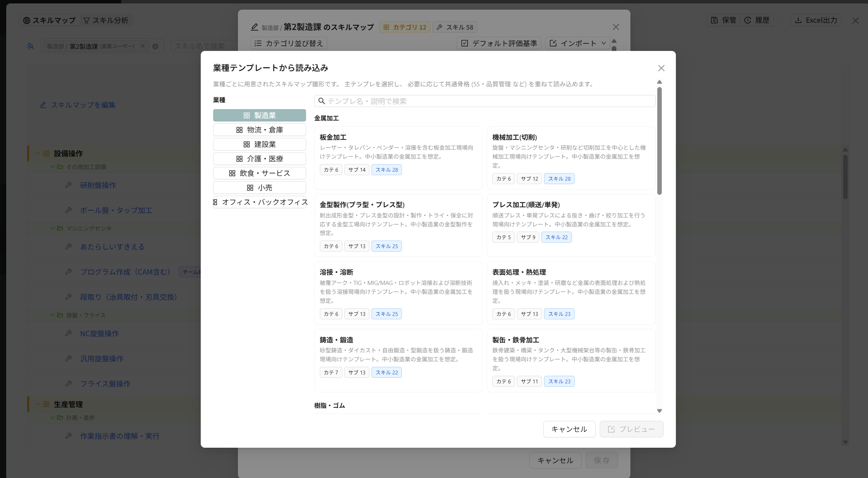Select the 製造業 industry category
Image resolution: width=868 pixels, height=478 pixels.
259,115
